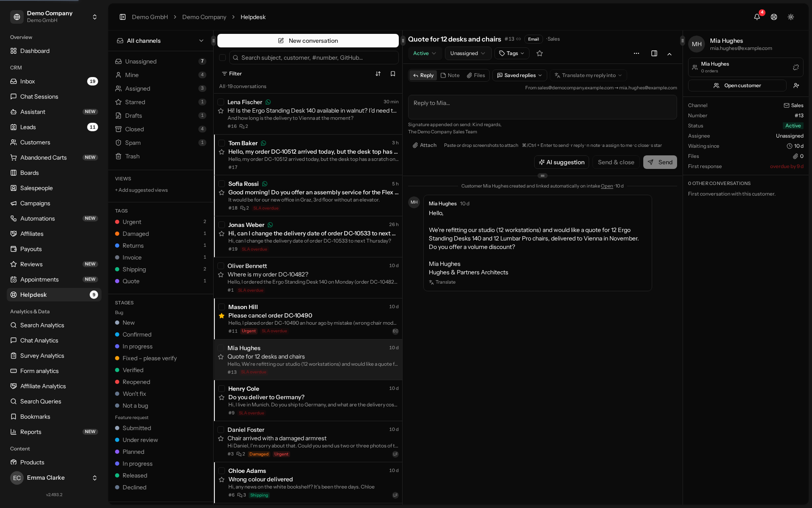The image size is (812, 508).
Task: Copy link icon next to #13
Action: click(518, 39)
